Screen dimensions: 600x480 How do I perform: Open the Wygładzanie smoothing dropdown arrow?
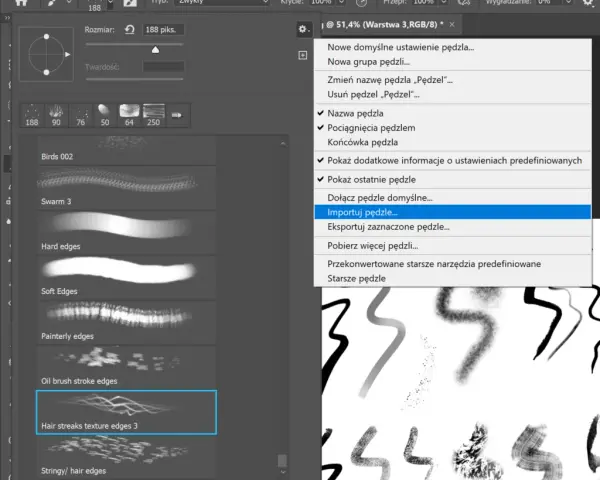click(x=569, y=2)
